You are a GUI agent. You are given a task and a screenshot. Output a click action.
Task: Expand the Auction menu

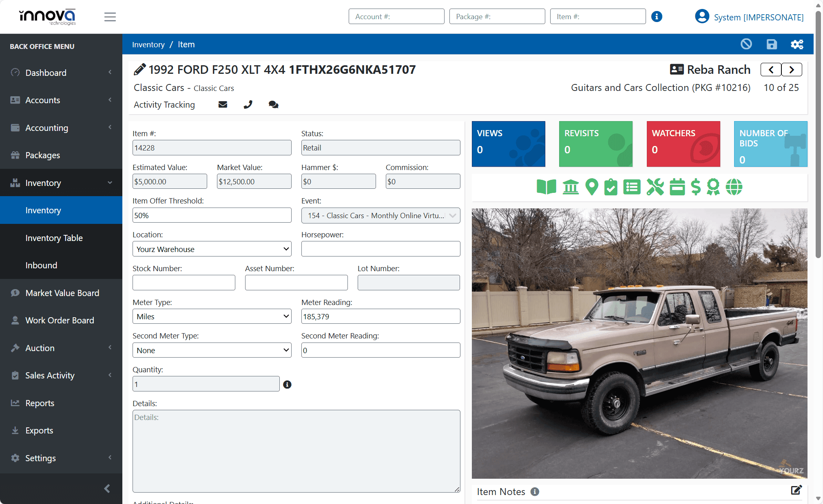[61, 348]
